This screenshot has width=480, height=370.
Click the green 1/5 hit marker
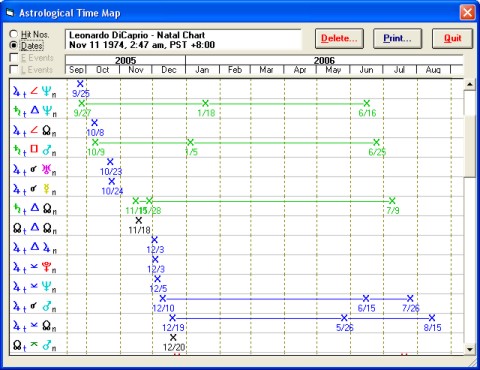point(190,142)
